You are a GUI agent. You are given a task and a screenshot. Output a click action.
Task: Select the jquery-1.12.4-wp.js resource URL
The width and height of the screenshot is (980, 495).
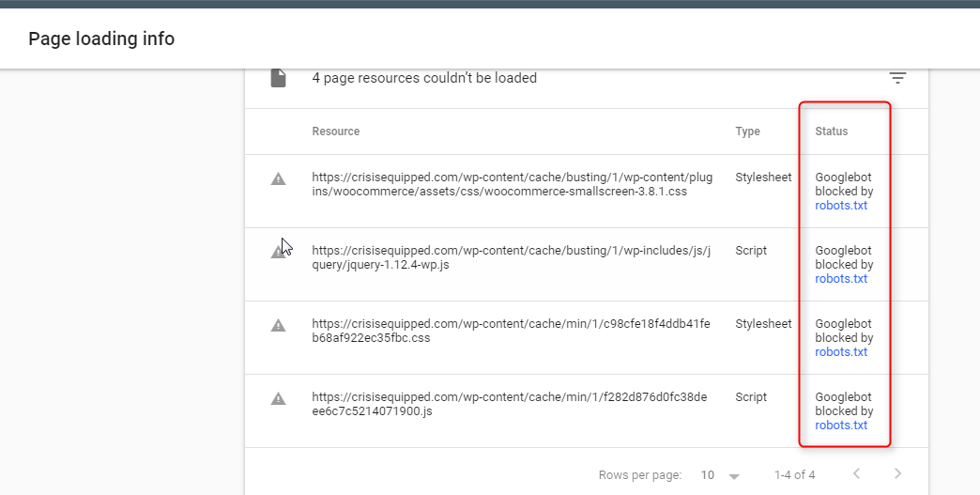[512, 257]
